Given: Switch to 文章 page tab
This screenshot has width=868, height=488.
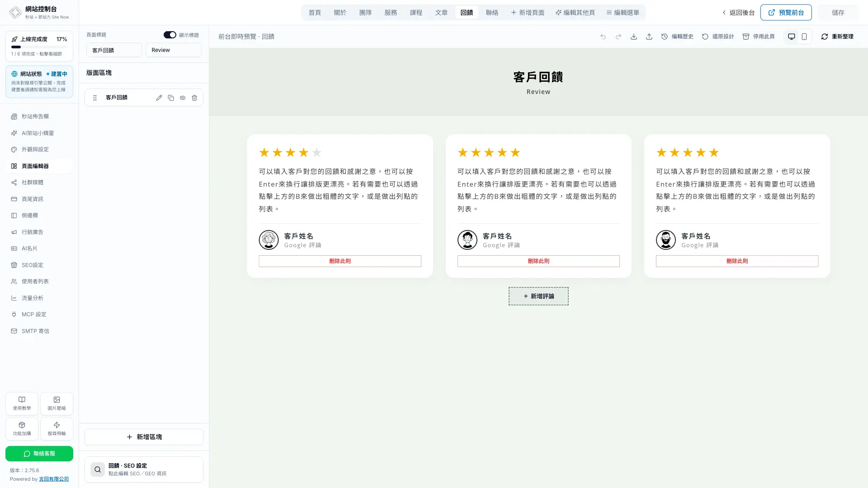Looking at the screenshot, I should pos(441,13).
